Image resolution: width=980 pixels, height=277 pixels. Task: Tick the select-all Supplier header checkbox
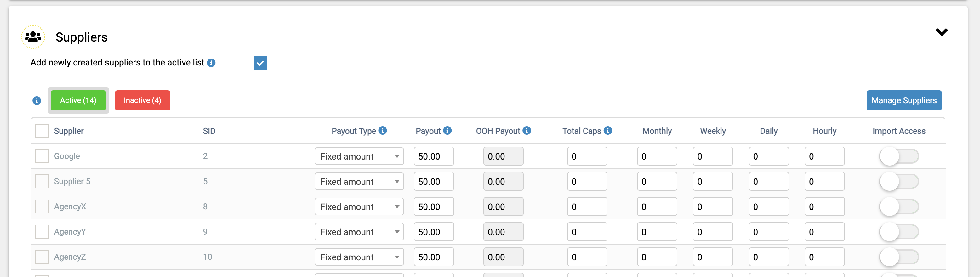point(42,131)
